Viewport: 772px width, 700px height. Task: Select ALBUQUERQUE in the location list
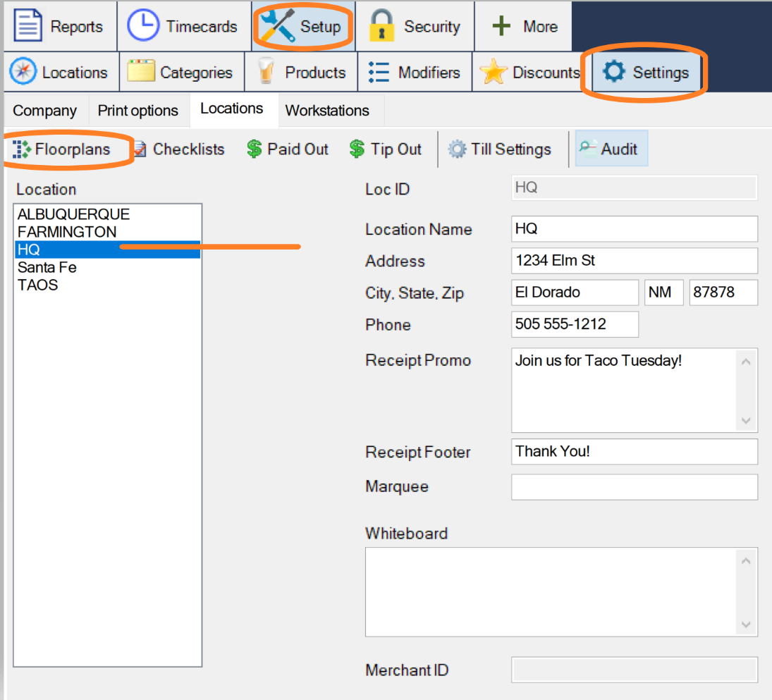107,214
